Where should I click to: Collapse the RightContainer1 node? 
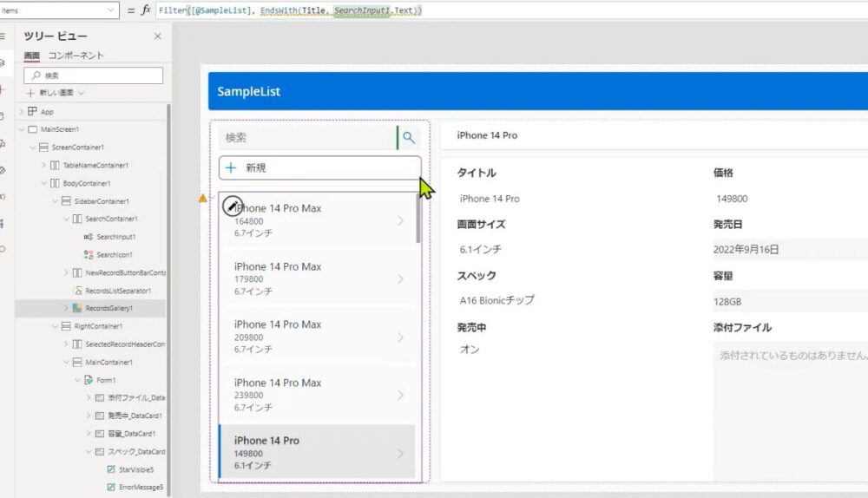[x=55, y=326]
